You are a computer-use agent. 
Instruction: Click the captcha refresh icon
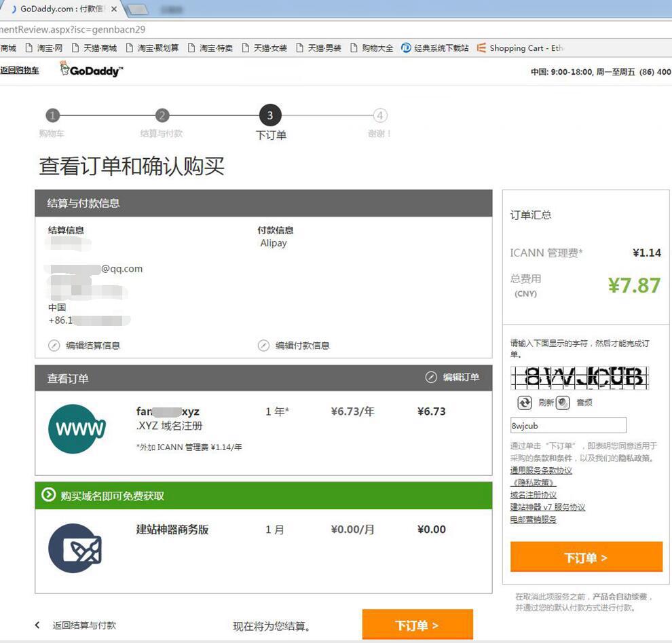point(525,403)
